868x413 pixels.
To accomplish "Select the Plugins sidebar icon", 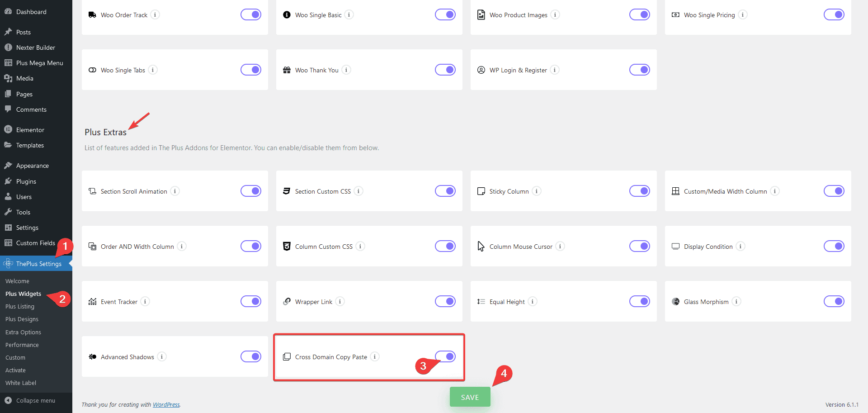I will click(x=9, y=181).
